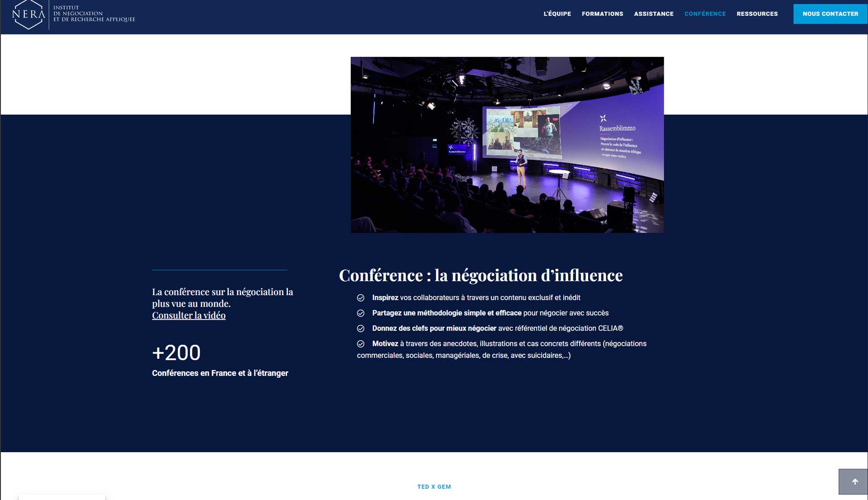Click the white popup card at the bottom left
Viewport: 868px width, 500px height.
pyautogui.click(x=62, y=497)
